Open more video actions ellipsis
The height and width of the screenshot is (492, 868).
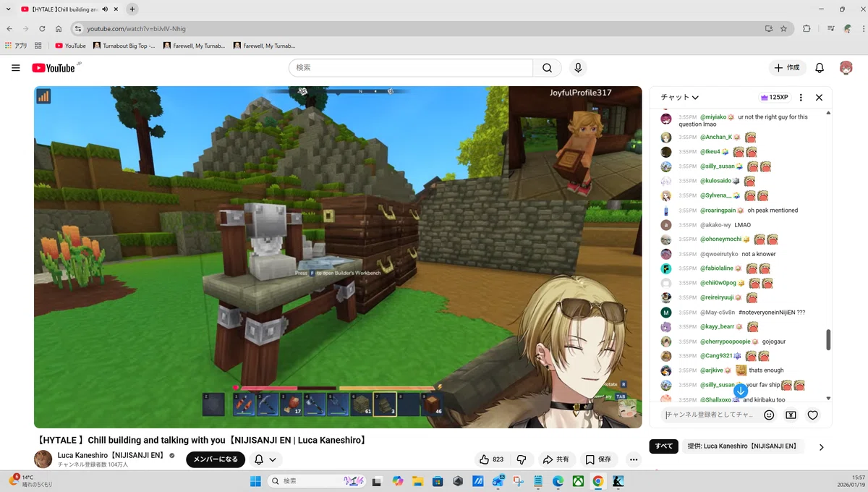(634, 459)
